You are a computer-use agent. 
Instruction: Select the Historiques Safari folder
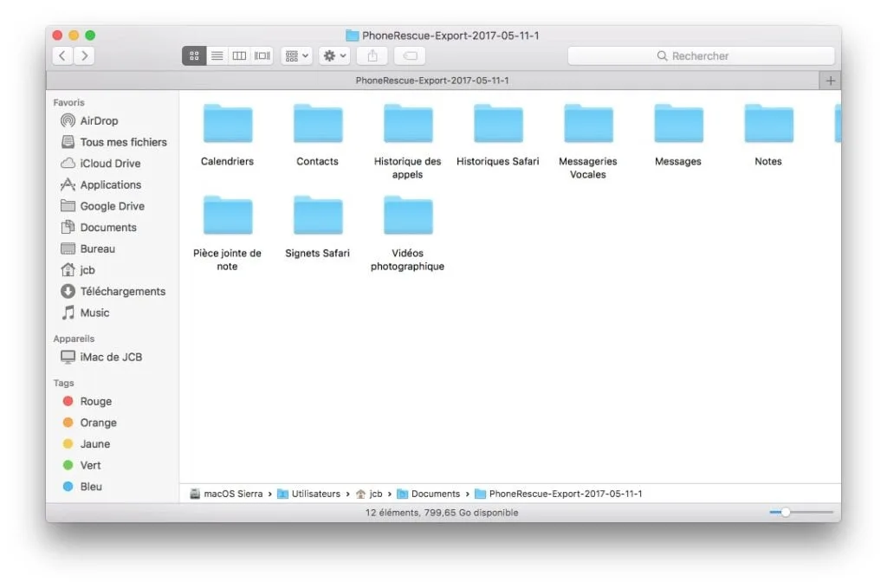(498, 135)
